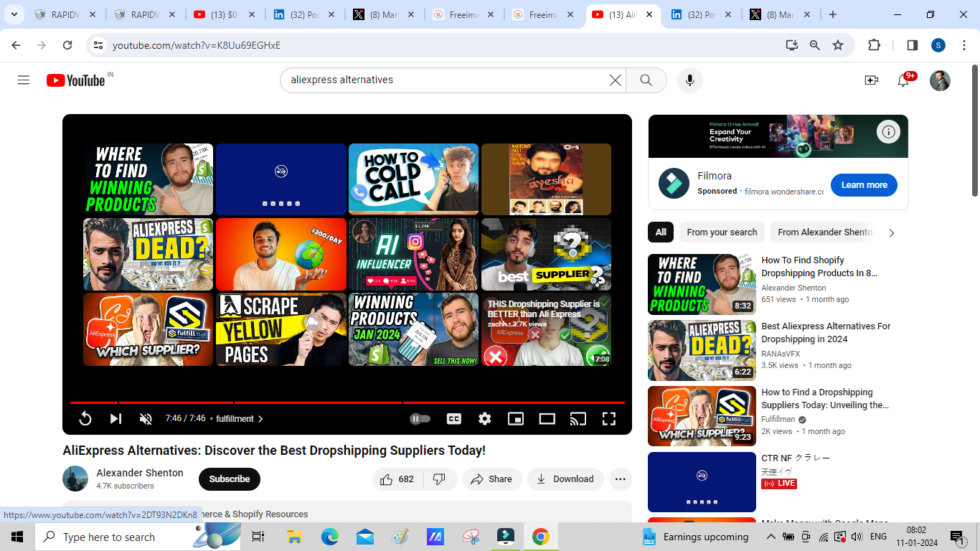The width and height of the screenshot is (980, 551).
Task: Share this video
Action: (492, 479)
